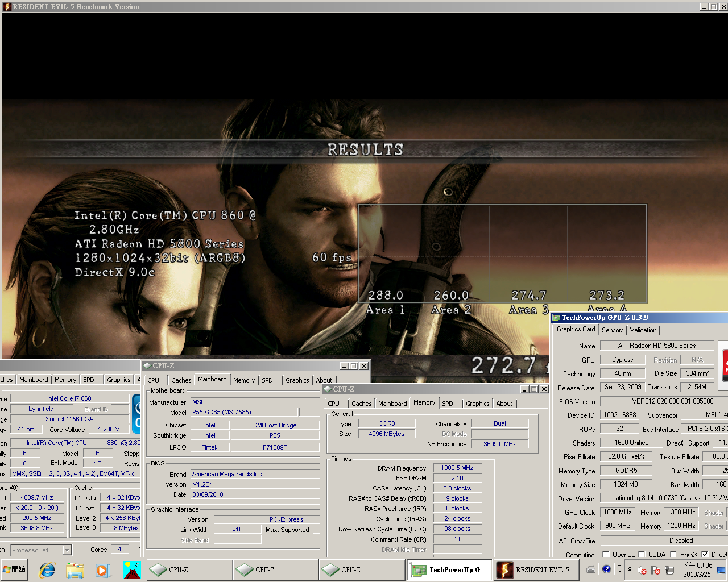Click the muted volume speaker tray icon

point(642,570)
